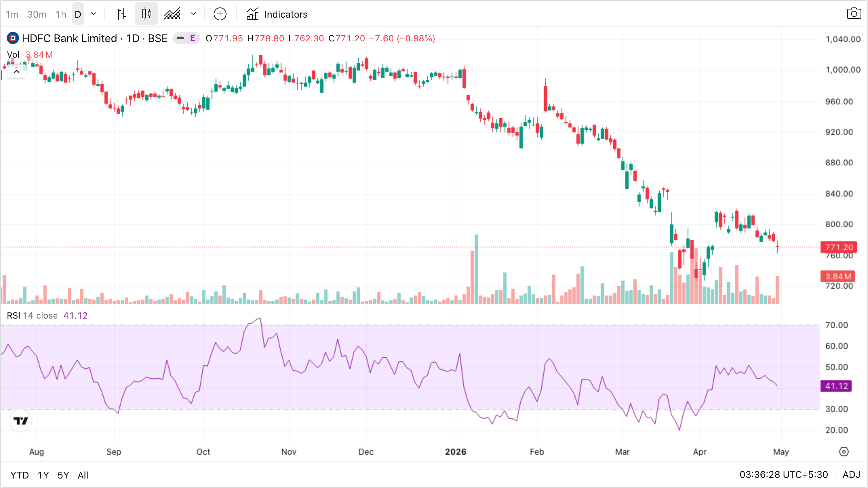The height and width of the screenshot is (488, 868).
Task: Open the Indicators menu
Action: (x=277, y=14)
